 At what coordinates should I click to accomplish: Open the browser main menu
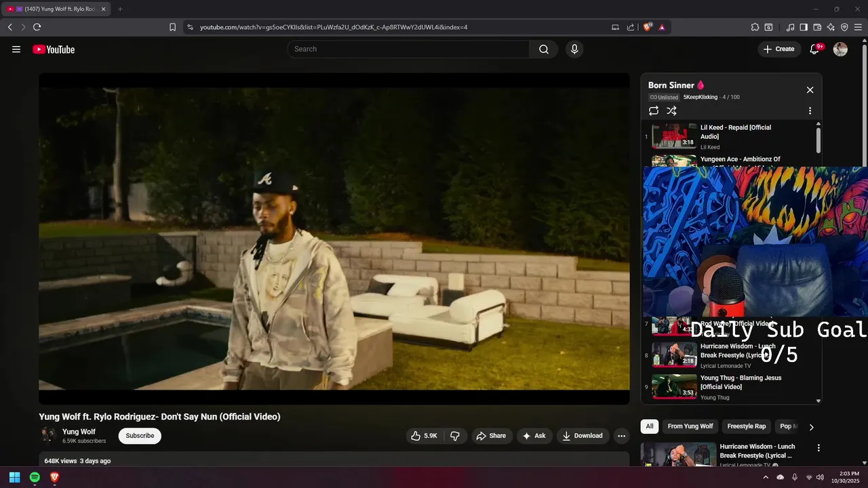[x=858, y=27]
